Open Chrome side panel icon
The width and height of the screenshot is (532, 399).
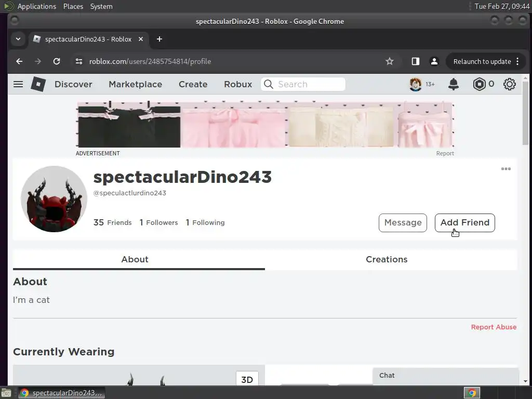(x=415, y=61)
